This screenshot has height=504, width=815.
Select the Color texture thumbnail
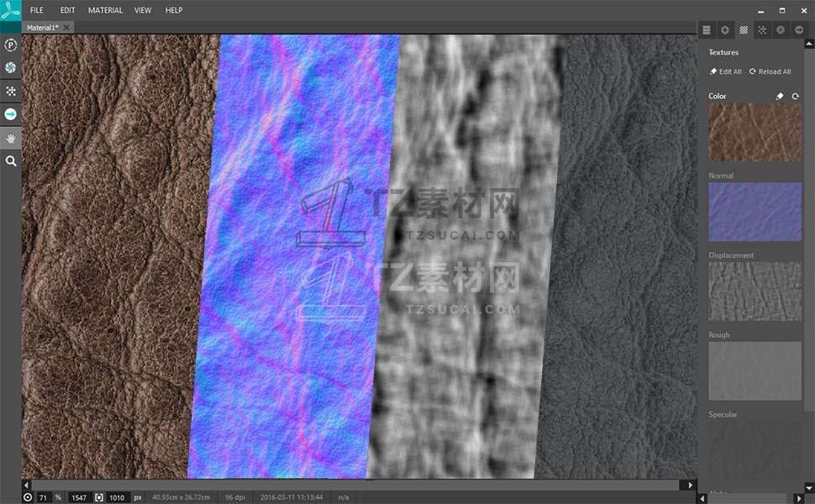click(755, 132)
